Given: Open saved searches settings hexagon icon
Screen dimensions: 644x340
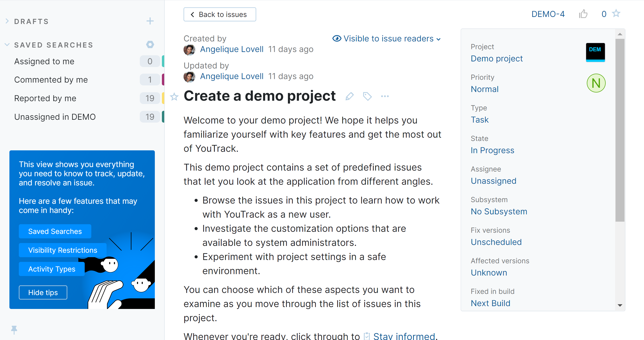Looking at the screenshot, I should 150,45.
